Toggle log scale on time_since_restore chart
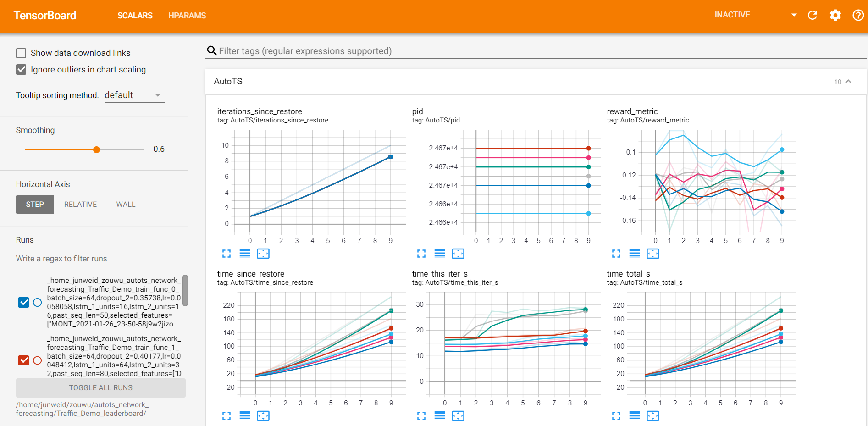 (245, 416)
